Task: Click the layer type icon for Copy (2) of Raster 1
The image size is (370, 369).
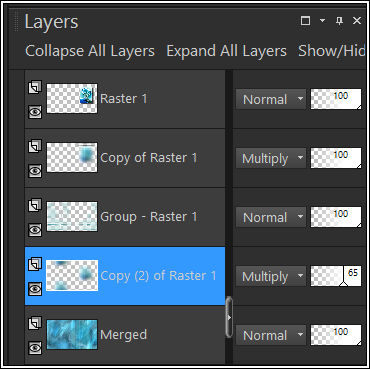Action: tap(35, 264)
